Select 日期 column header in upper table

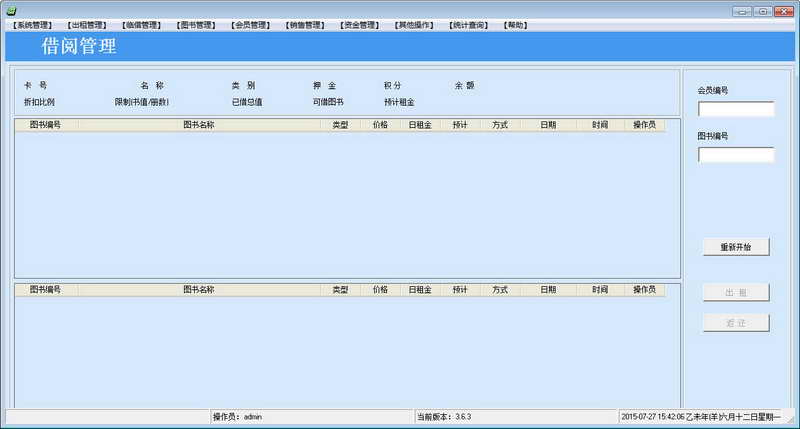tap(548, 125)
